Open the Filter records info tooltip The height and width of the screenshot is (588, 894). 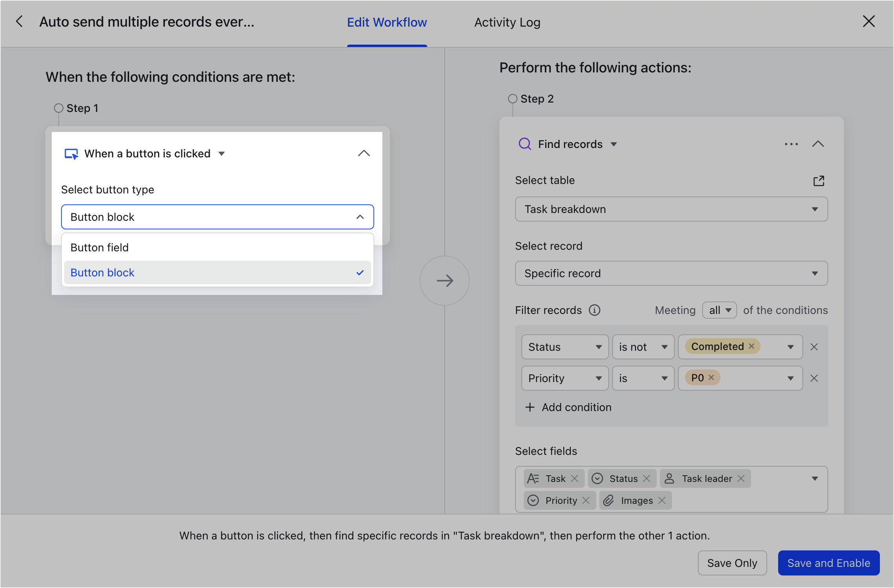tap(594, 310)
